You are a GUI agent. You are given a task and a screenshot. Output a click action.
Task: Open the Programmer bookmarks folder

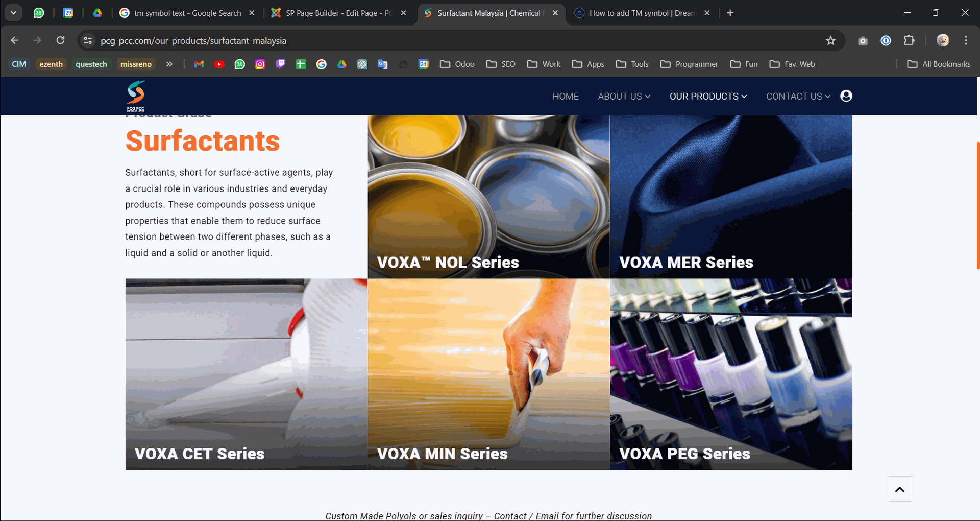pos(689,64)
